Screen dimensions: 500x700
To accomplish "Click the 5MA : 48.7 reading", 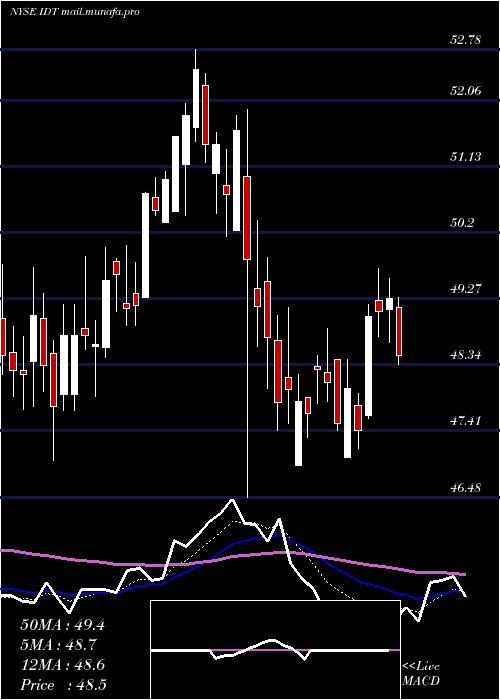I will [59, 645].
